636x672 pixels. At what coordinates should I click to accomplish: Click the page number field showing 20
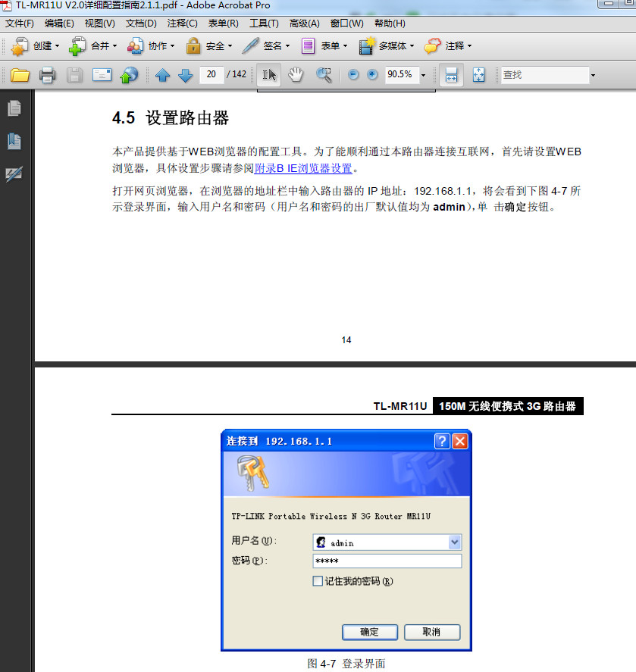pos(211,74)
